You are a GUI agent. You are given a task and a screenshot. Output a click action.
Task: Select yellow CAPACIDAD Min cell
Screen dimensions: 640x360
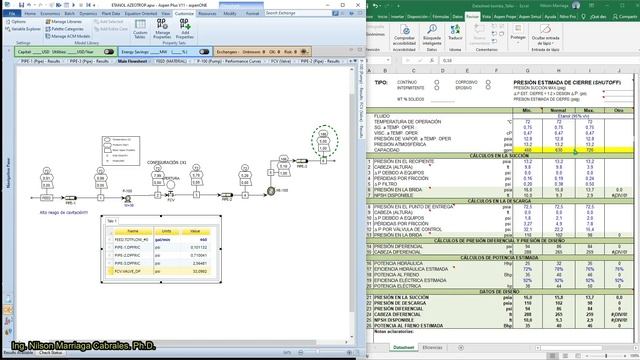(x=527, y=150)
